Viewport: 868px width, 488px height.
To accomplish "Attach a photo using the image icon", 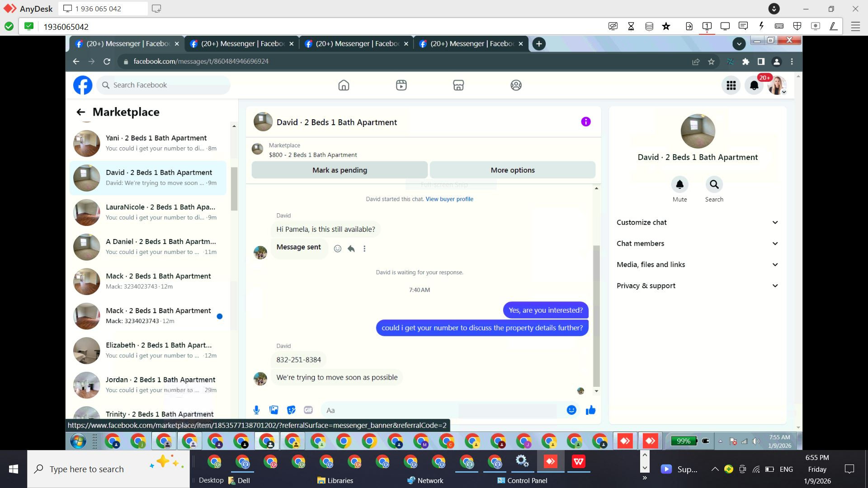I will 274,410.
